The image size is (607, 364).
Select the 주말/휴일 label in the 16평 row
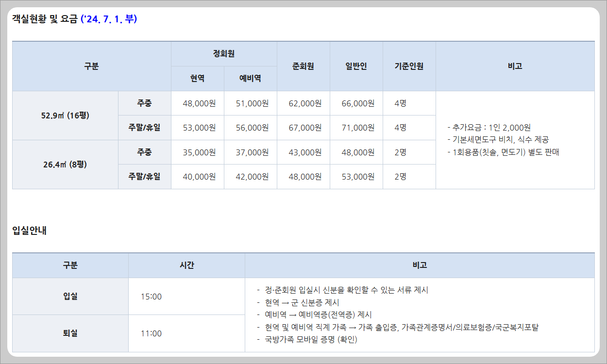click(144, 128)
